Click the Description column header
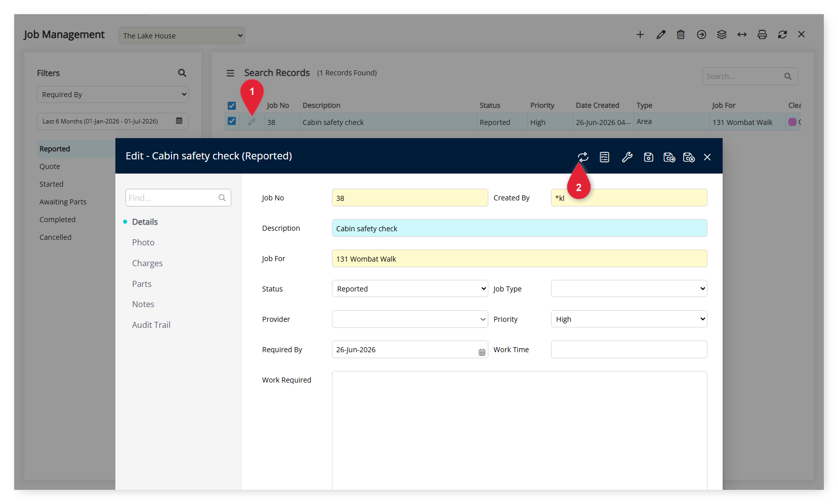Viewport: 838px width, 504px height. [321, 105]
